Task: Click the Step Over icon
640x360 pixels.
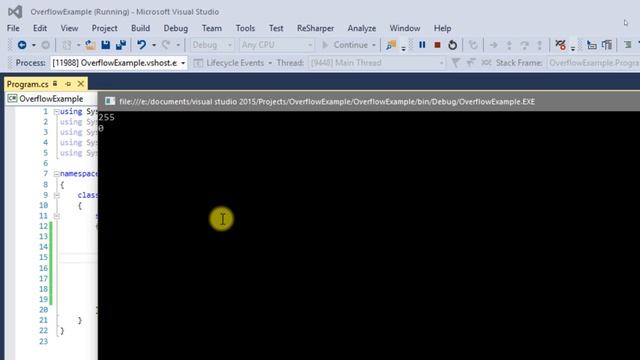Action: pos(524,45)
